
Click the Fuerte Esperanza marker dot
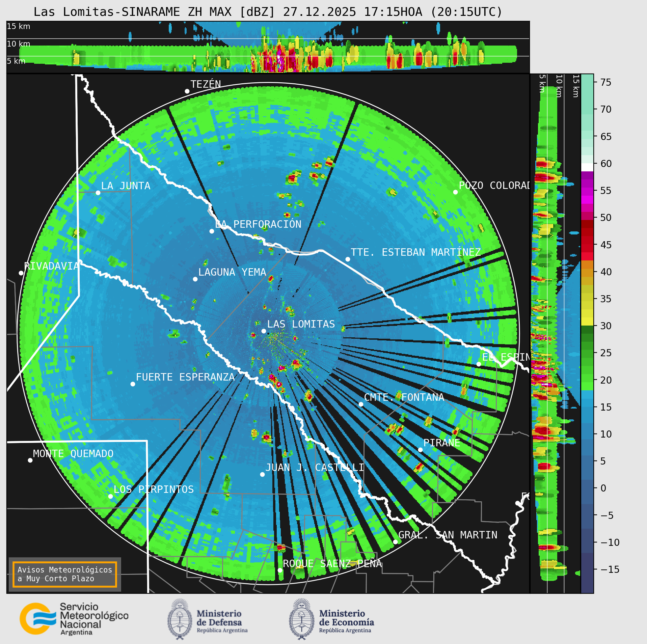pyautogui.click(x=133, y=384)
